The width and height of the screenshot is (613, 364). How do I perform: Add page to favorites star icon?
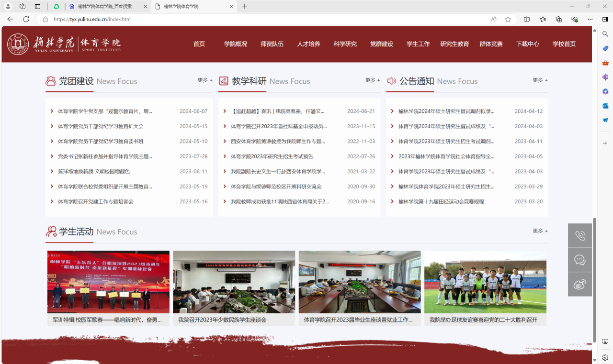point(508,19)
